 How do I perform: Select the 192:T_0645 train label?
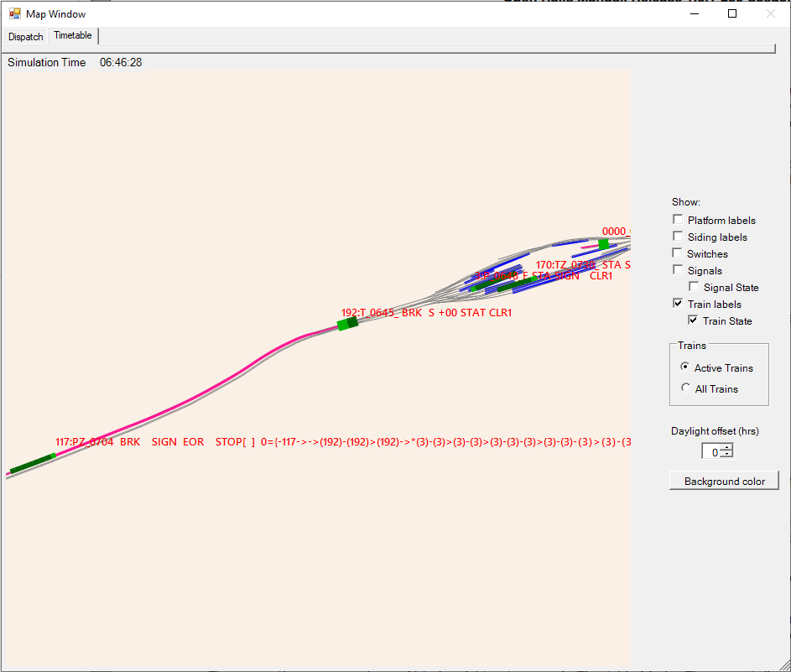[426, 313]
